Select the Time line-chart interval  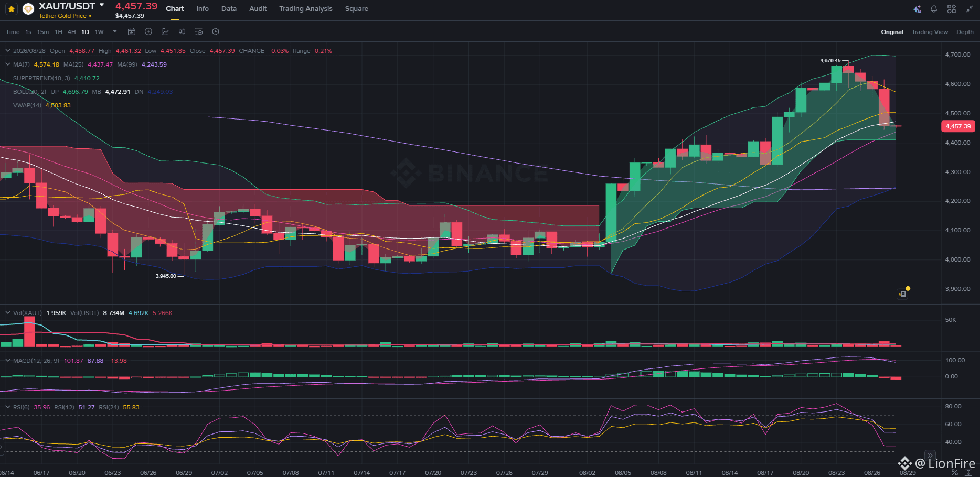[x=13, y=32]
